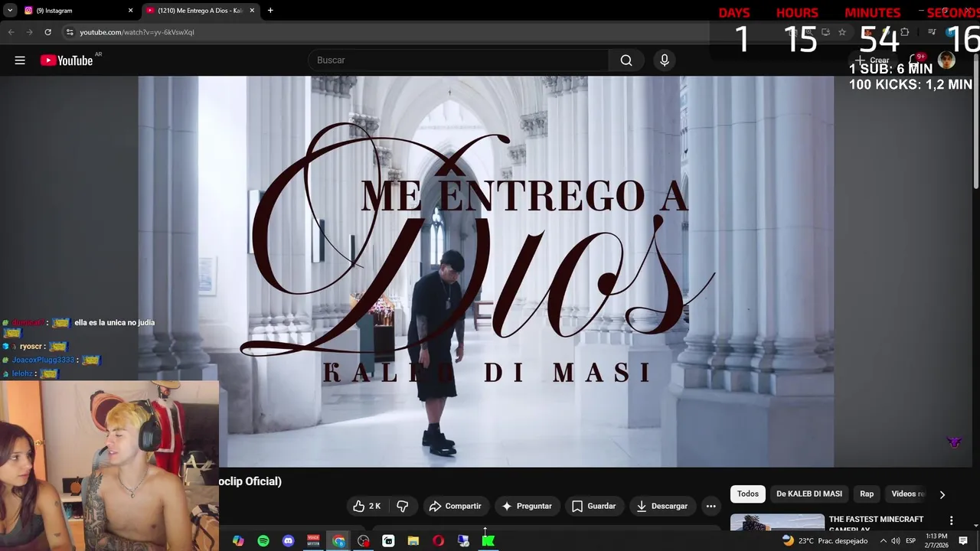
Task: Open Voicemeeter from the taskbar
Action: pos(313,541)
